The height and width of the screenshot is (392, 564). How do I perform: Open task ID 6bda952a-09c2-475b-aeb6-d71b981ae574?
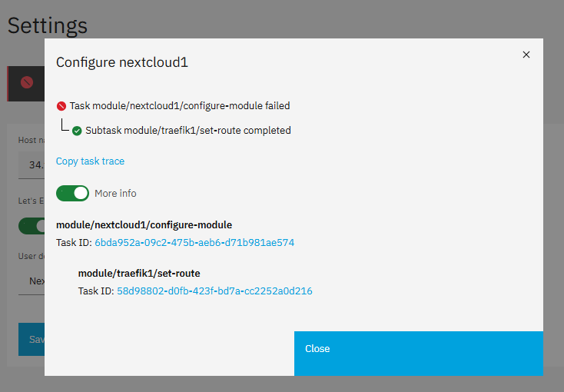coord(194,243)
